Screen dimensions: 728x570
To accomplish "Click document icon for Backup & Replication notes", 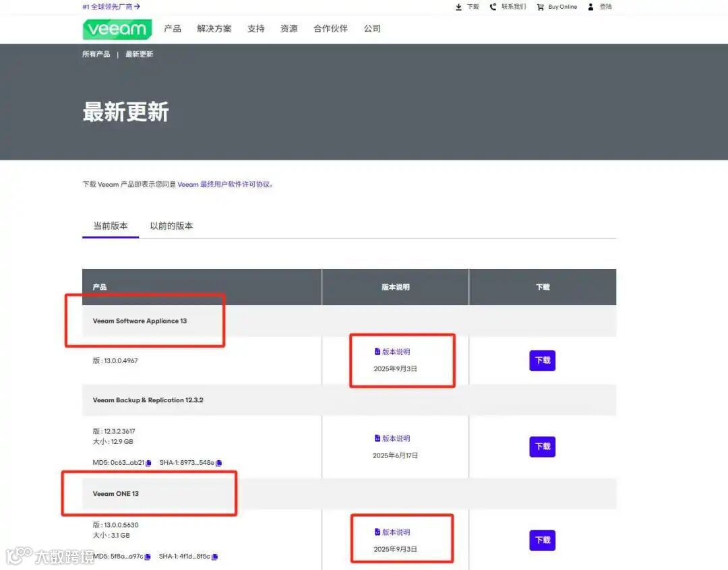I will tap(377, 438).
